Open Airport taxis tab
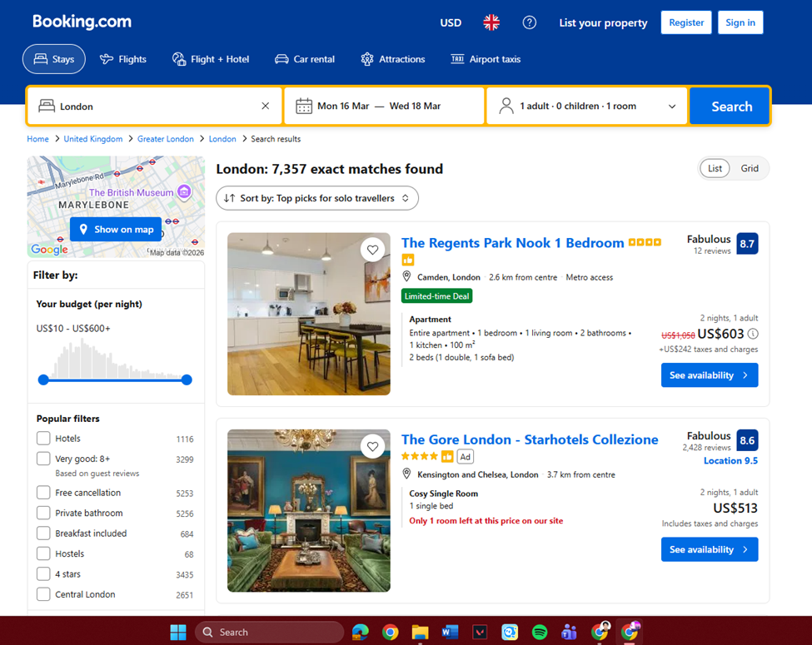This screenshot has height=645, width=812. pyautogui.click(x=486, y=59)
